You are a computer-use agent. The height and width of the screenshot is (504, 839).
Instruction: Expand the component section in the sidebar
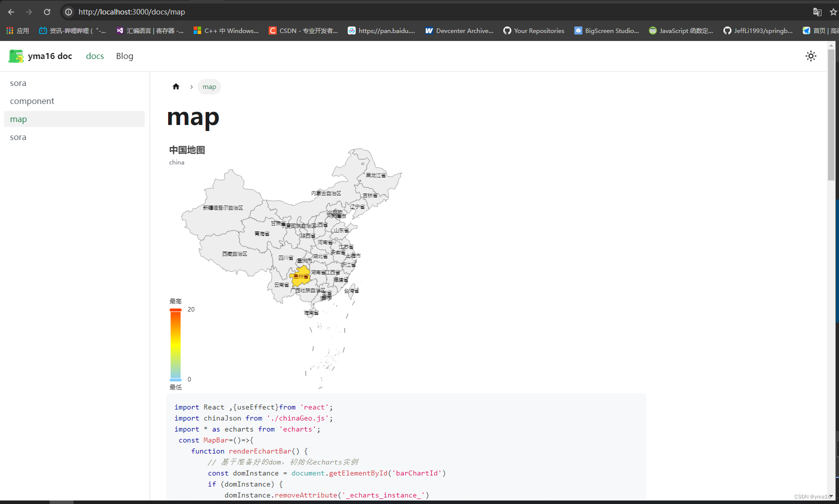pos(32,101)
